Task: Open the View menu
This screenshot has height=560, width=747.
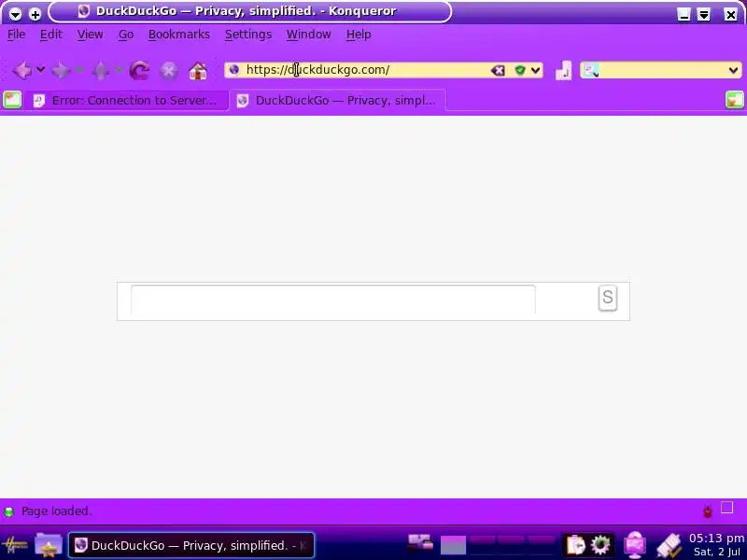Action: [x=90, y=35]
